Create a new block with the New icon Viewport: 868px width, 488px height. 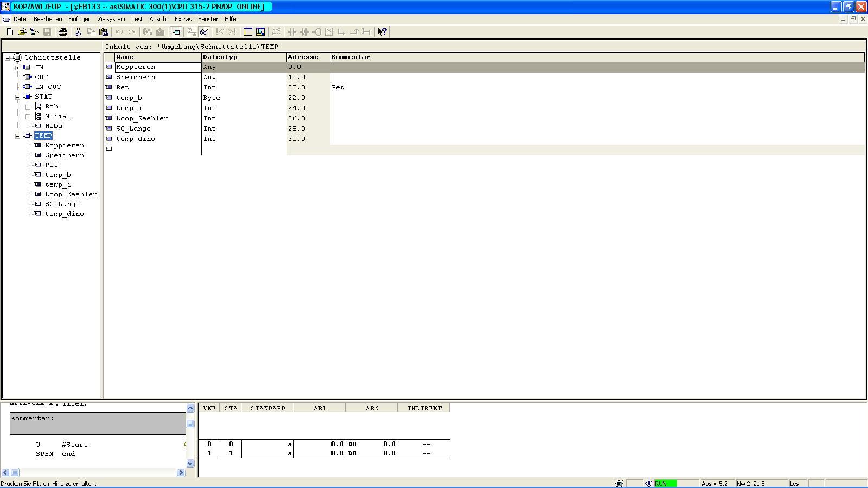10,32
